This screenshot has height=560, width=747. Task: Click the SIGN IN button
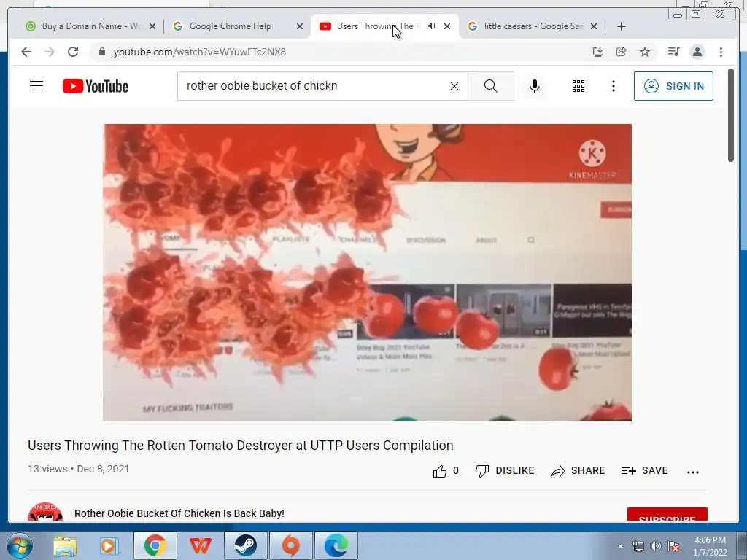(x=673, y=86)
